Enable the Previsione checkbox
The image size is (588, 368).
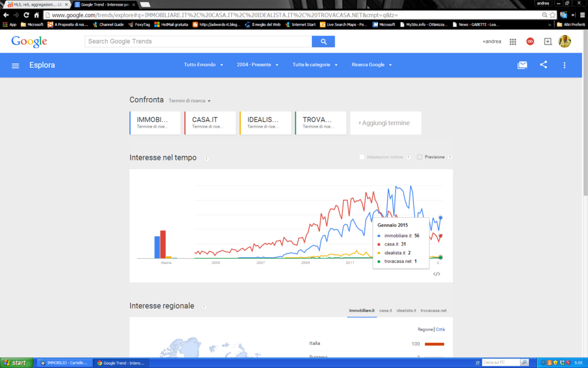click(x=420, y=157)
